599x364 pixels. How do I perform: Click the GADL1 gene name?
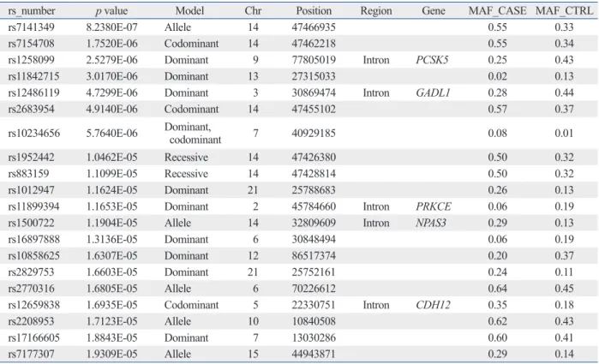pyautogui.click(x=433, y=92)
